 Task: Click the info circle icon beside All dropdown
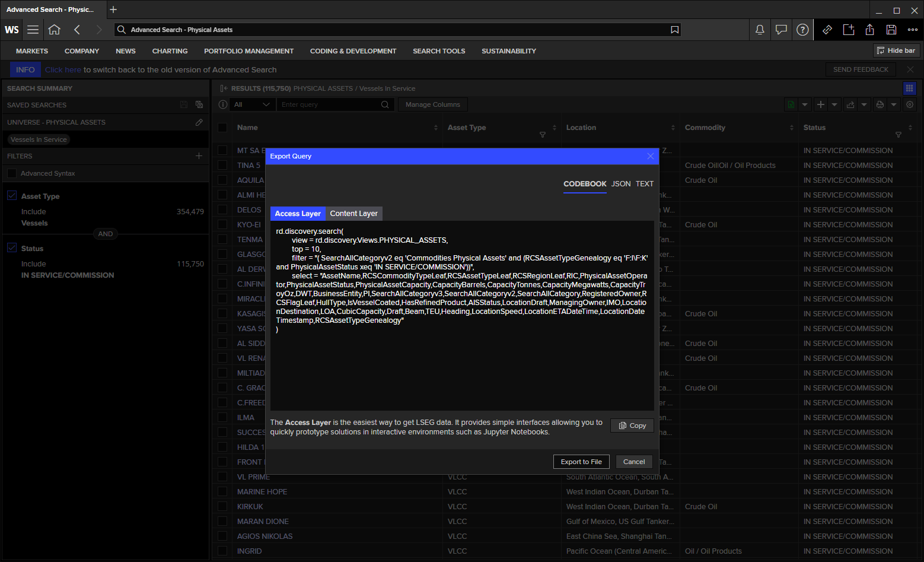[223, 104]
